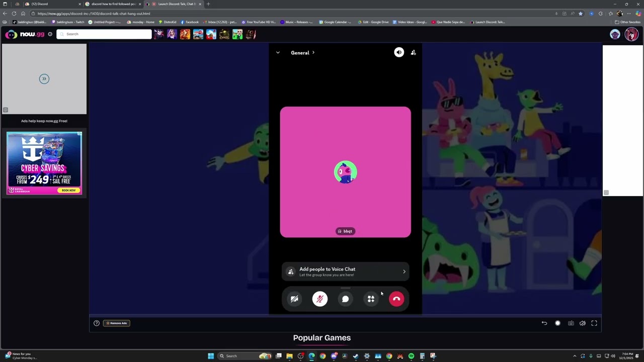Switch to discord how to find followed tab
Image resolution: width=644 pixels, height=362 pixels.
pyautogui.click(x=113, y=4)
